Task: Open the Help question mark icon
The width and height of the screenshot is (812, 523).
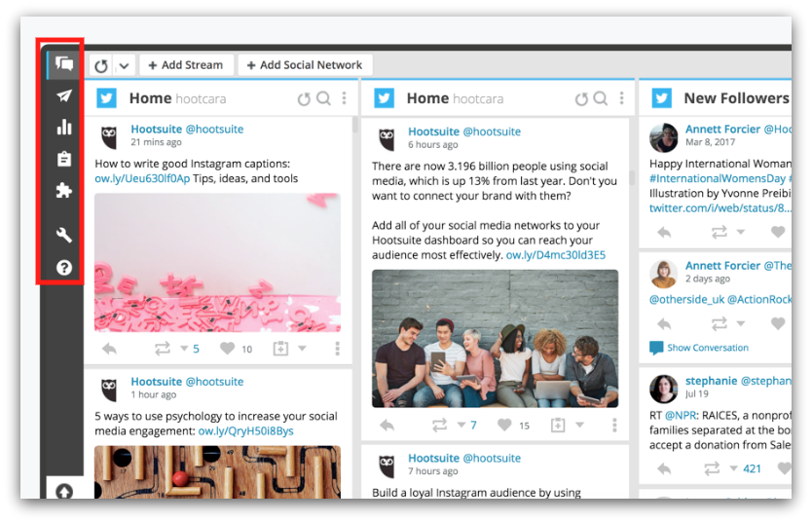Action: pos(64,268)
